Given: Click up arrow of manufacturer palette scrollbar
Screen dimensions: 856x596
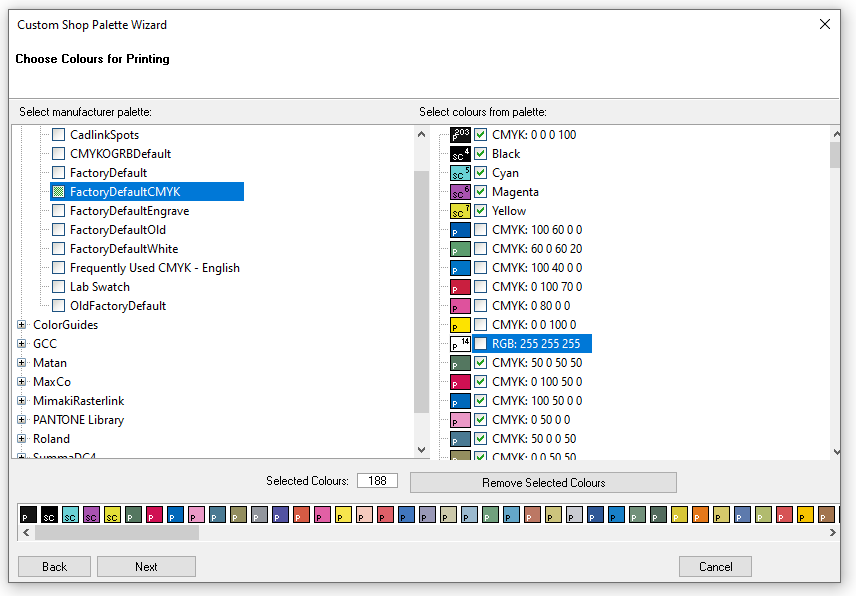Looking at the screenshot, I should click(x=421, y=134).
